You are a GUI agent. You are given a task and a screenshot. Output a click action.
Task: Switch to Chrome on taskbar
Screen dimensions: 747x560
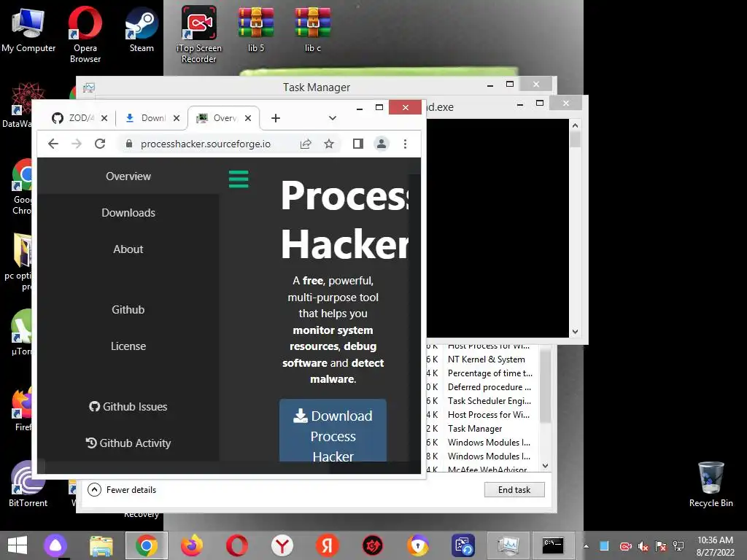click(146, 545)
